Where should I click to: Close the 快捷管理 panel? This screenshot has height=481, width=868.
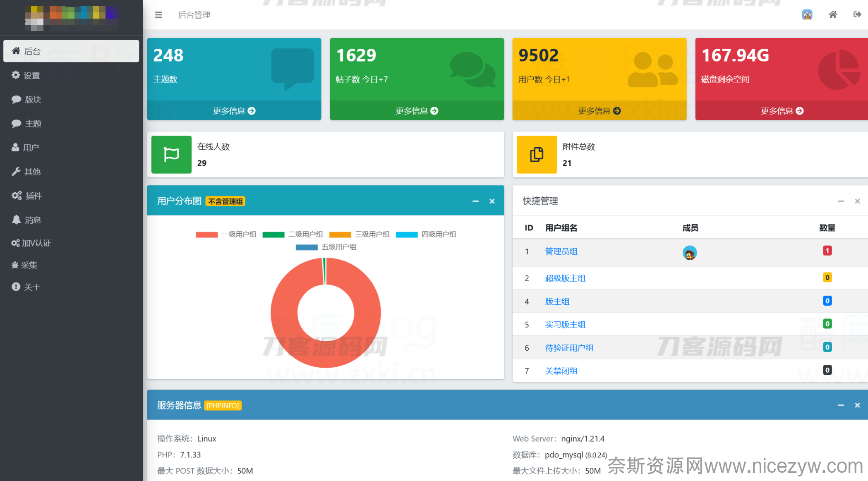857,201
